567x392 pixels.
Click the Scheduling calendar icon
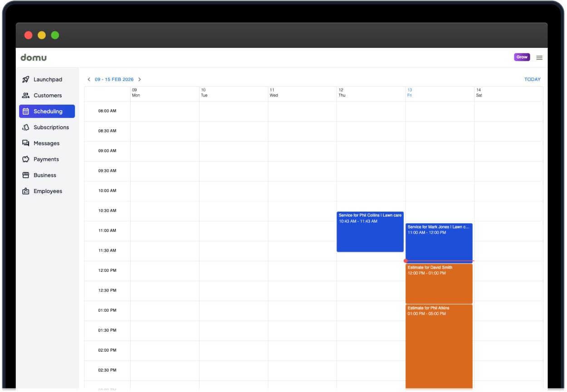pyautogui.click(x=26, y=111)
